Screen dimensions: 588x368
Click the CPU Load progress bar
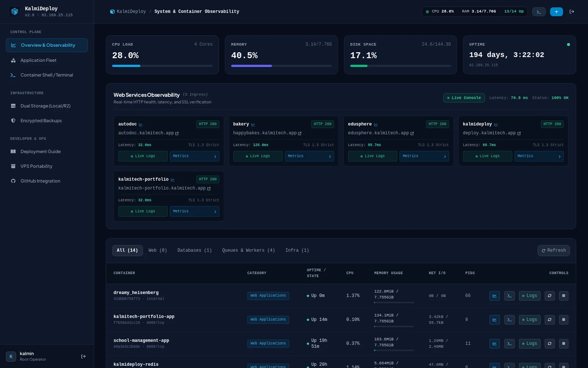(x=162, y=66)
